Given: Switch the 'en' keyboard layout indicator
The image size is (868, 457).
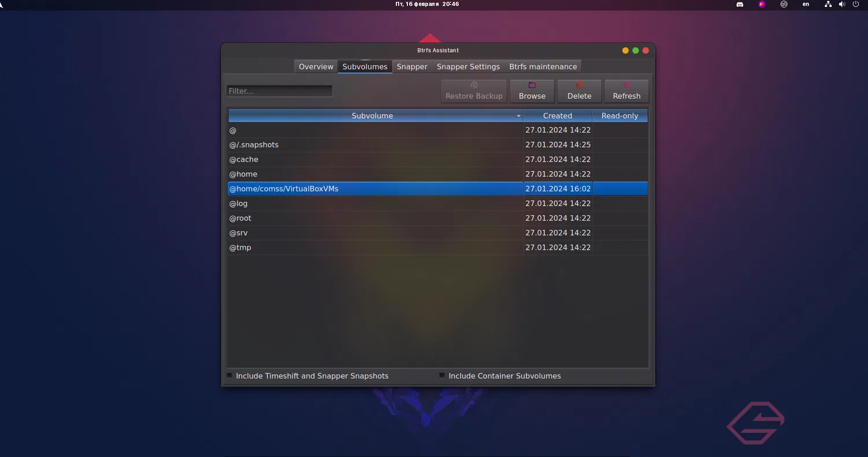Looking at the screenshot, I should coord(806,4).
